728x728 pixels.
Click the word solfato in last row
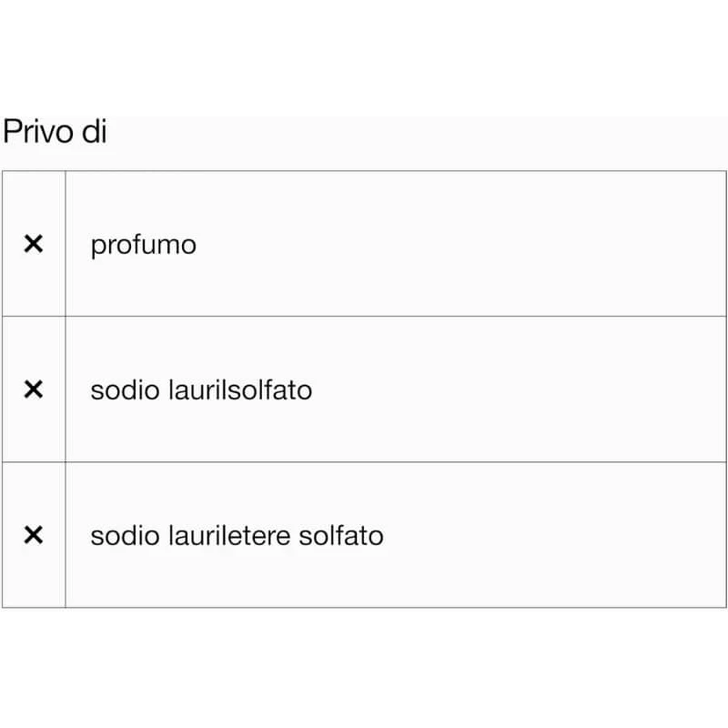click(x=341, y=535)
